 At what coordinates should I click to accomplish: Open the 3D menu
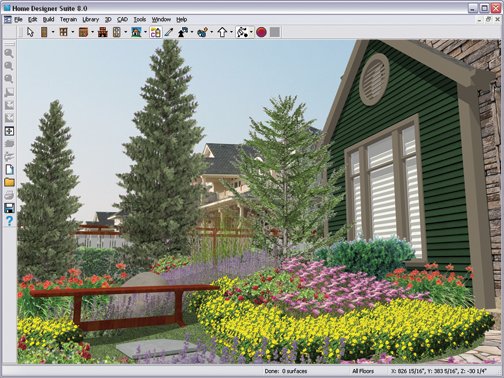click(108, 19)
